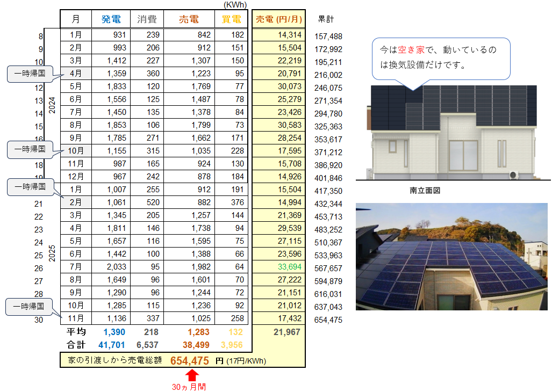Click the 累計 column label
The image size is (552, 392).
(x=326, y=19)
